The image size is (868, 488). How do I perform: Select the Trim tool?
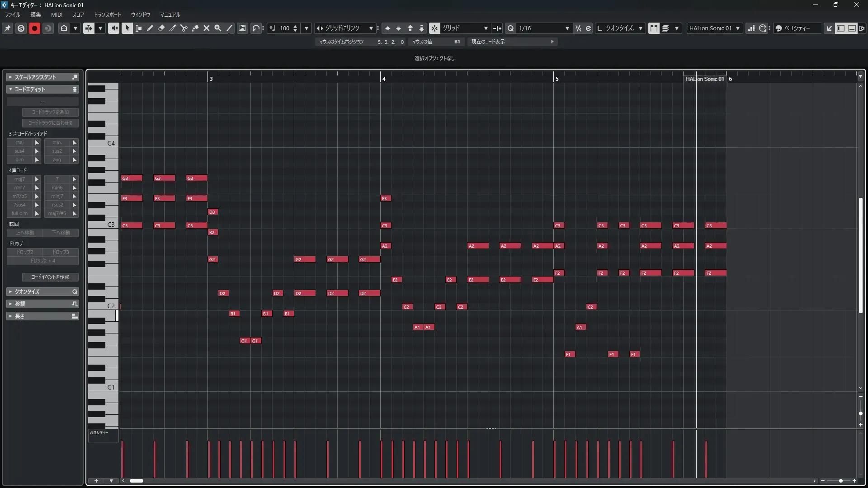click(x=173, y=28)
